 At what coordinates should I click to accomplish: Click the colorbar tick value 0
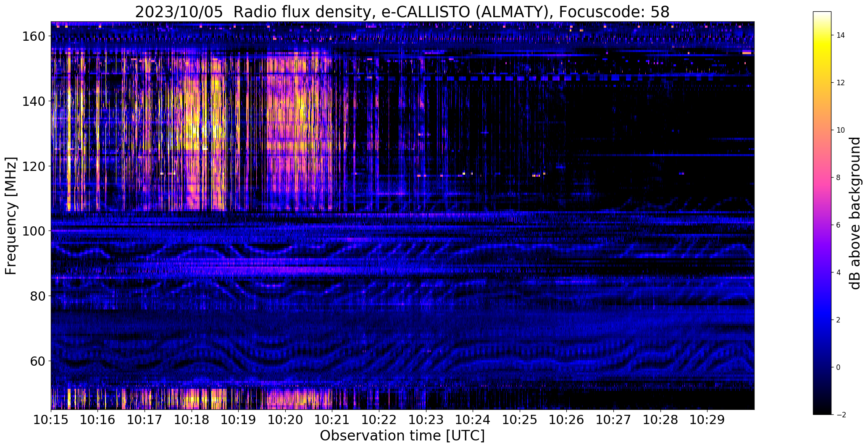click(838, 368)
